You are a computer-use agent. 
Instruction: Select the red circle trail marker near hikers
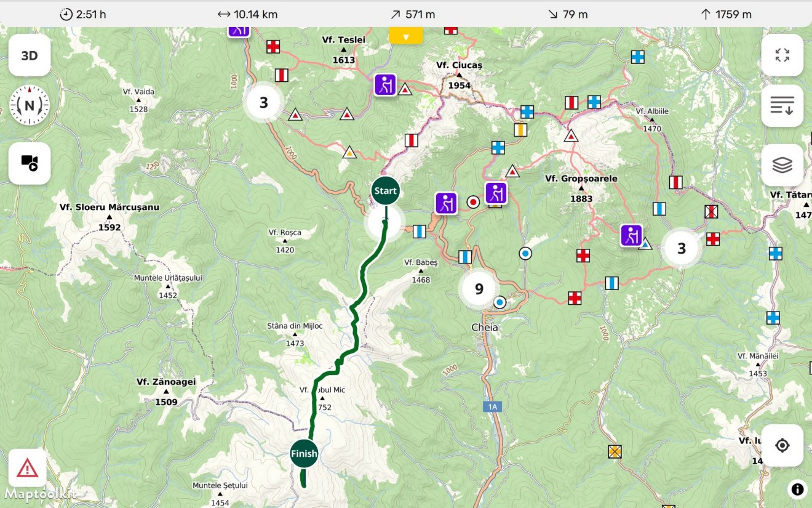click(473, 201)
